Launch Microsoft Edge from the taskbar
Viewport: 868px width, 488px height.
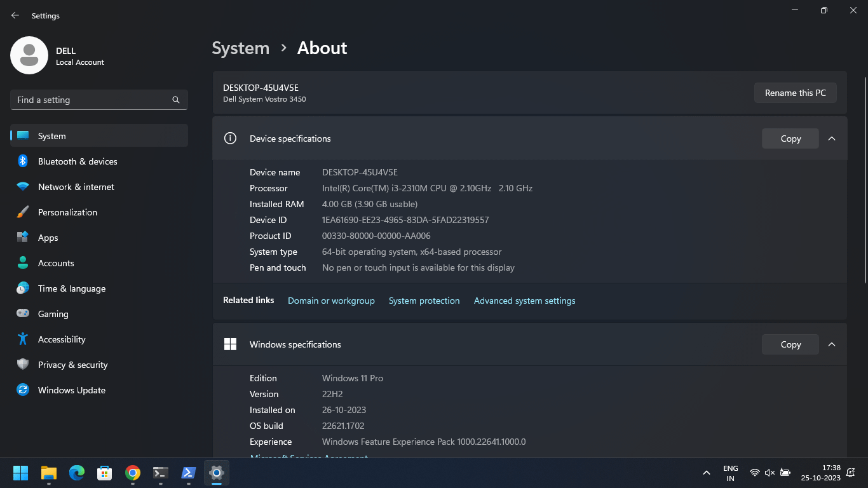(76, 473)
